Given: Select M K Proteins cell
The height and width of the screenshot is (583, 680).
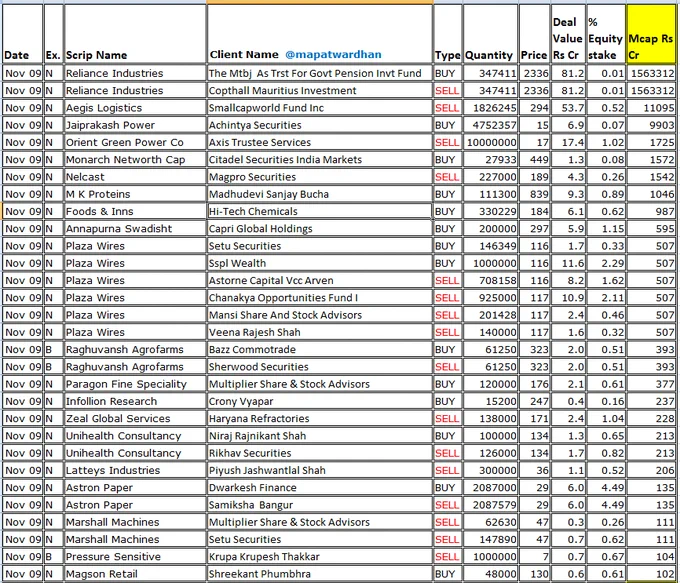Looking at the screenshot, I should (135, 194).
